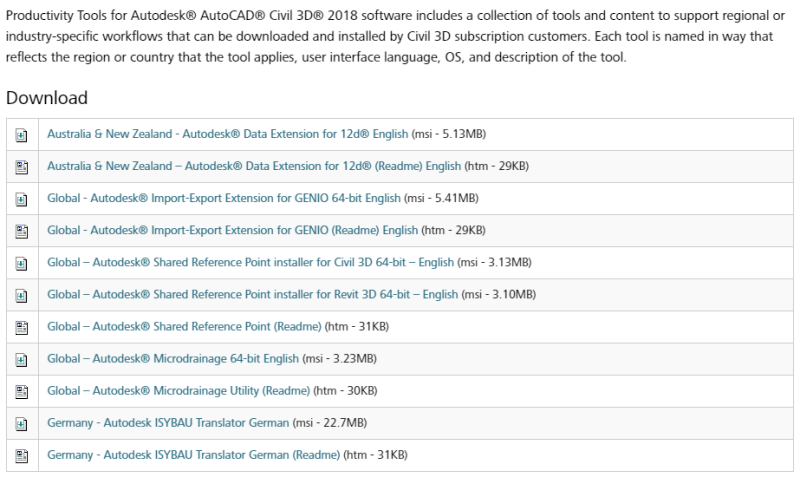Click file size text '(msi - 3.10MB)'

pyautogui.click(x=498, y=295)
